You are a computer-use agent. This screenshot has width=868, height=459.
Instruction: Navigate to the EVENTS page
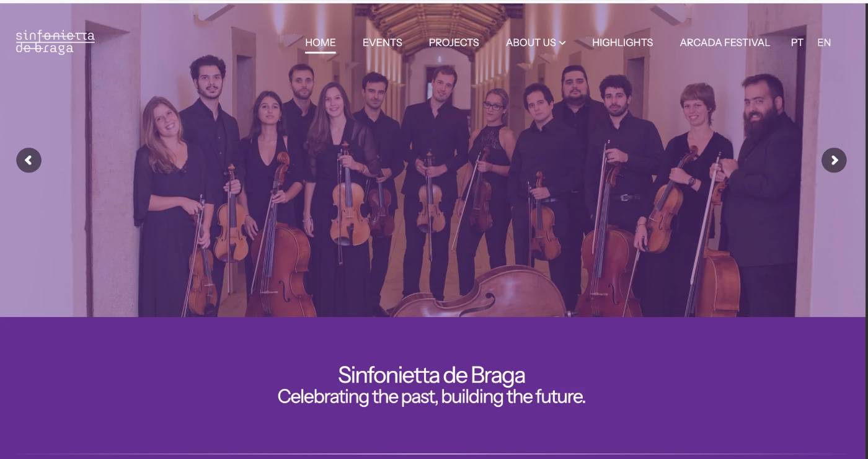coord(383,42)
